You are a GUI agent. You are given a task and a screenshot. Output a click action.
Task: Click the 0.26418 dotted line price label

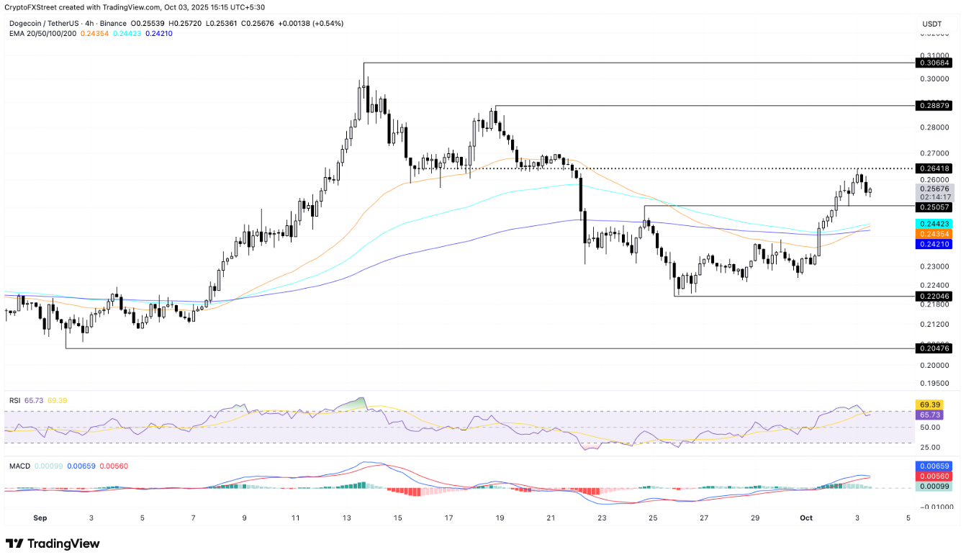[x=934, y=168]
